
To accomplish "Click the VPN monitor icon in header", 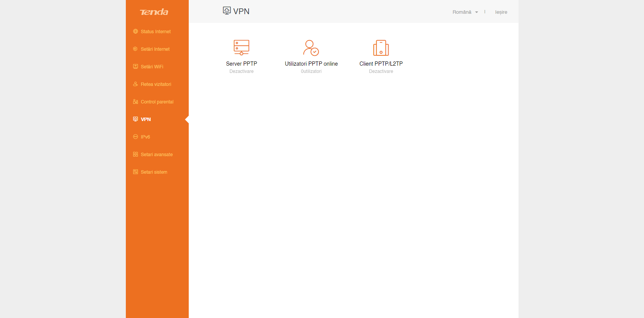I will 227,11.
